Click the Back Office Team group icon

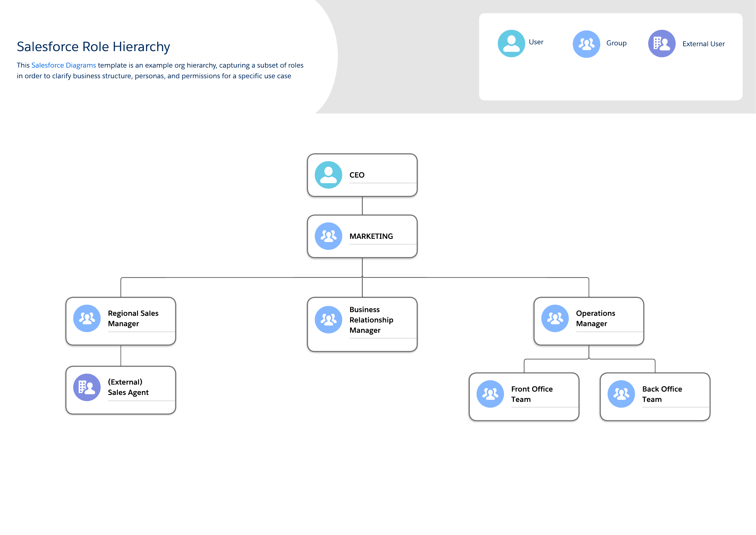click(x=621, y=394)
